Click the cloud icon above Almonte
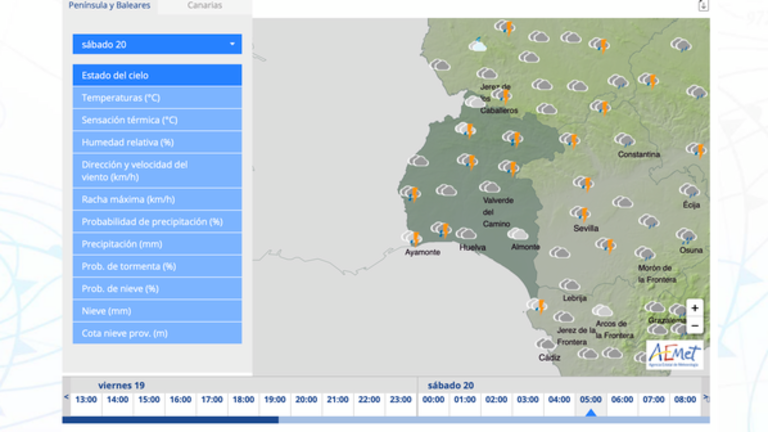768x432 pixels. pyautogui.click(x=518, y=233)
